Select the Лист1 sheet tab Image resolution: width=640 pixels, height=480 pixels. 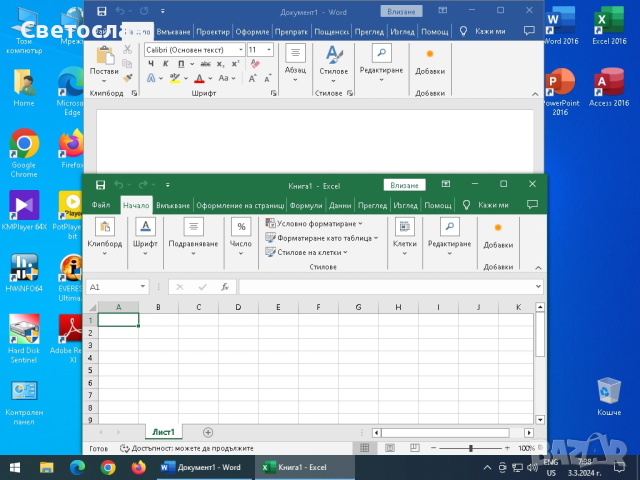click(162, 432)
